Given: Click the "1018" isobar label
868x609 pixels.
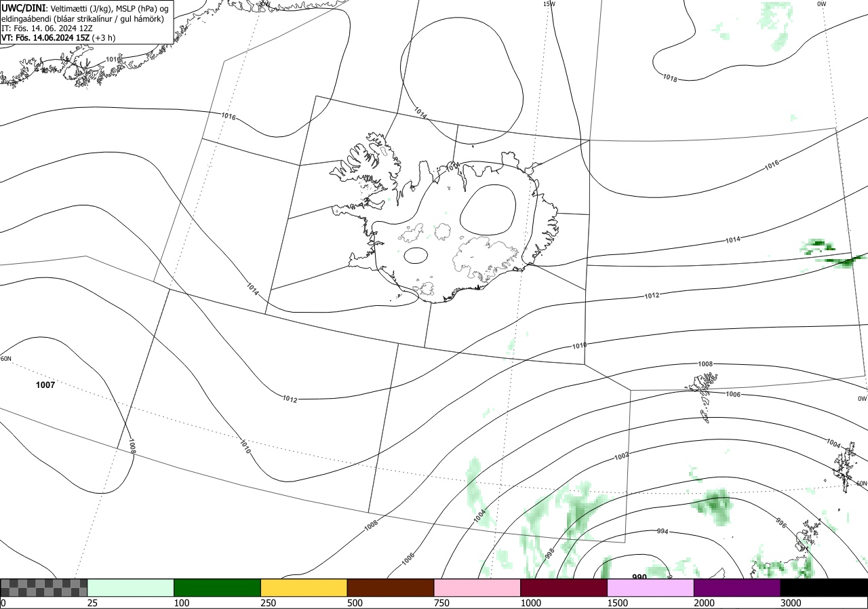Looking at the screenshot, I should point(669,79).
